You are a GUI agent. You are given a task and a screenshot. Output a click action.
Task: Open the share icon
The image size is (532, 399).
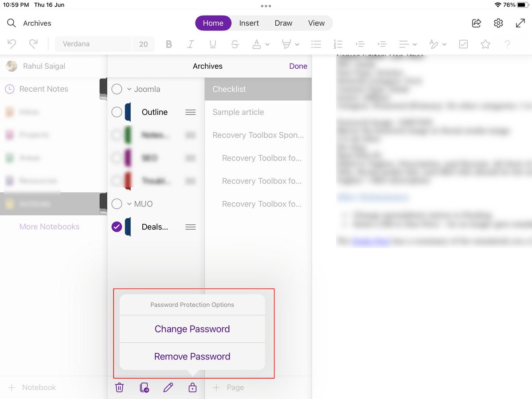477,23
